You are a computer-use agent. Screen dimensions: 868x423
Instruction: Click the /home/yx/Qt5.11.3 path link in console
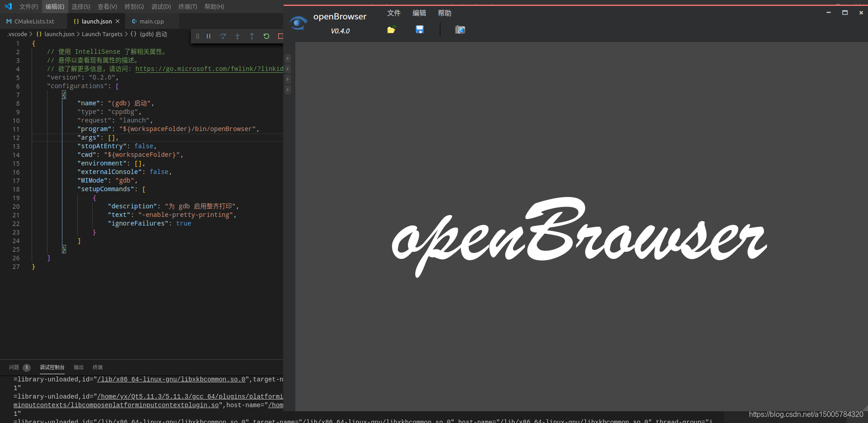[x=190, y=396]
